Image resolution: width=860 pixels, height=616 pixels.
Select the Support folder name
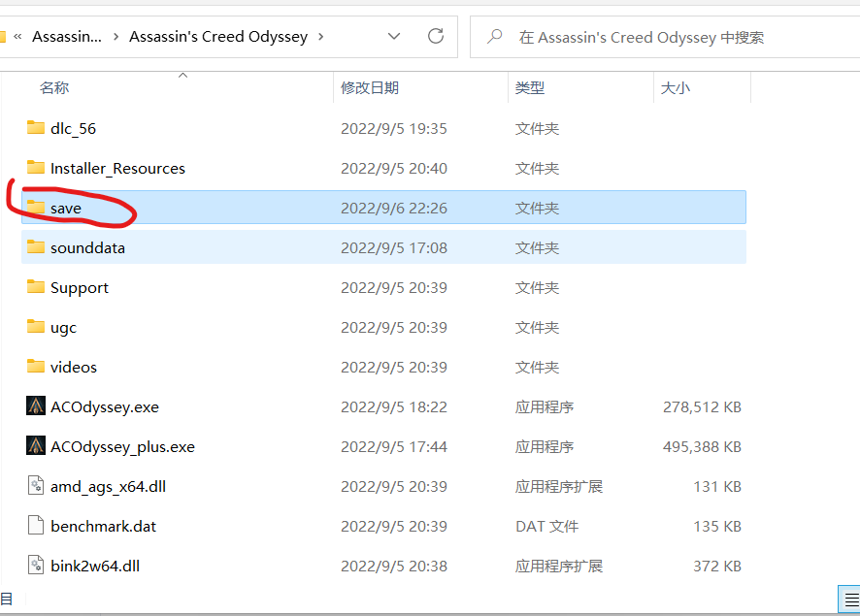pos(80,288)
